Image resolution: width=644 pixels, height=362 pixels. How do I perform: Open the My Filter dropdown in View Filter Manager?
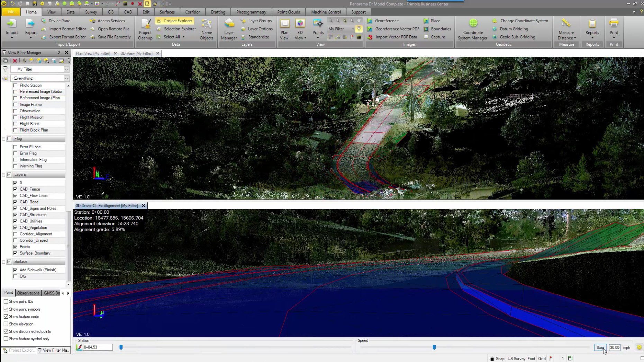66,69
